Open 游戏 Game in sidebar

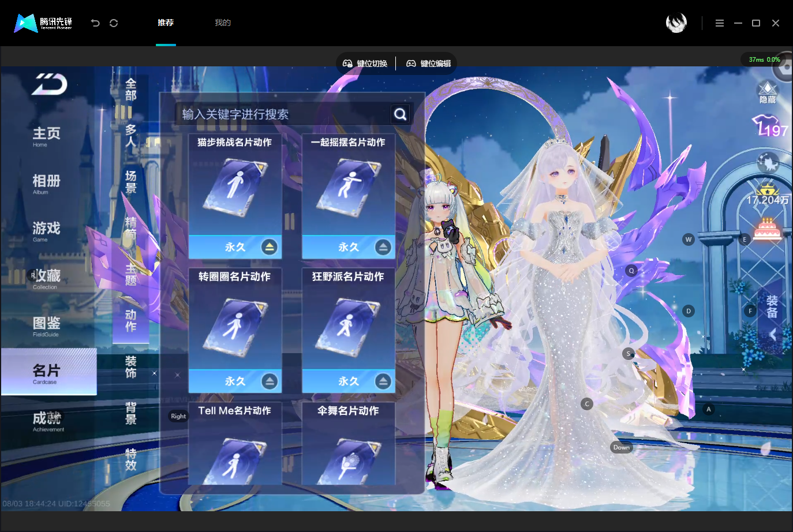click(x=46, y=231)
